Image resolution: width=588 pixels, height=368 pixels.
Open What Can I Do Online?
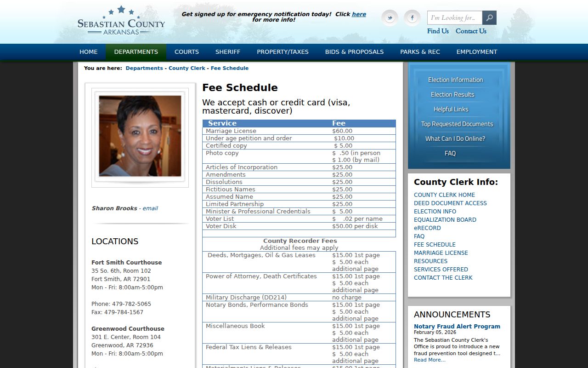tap(455, 139)
